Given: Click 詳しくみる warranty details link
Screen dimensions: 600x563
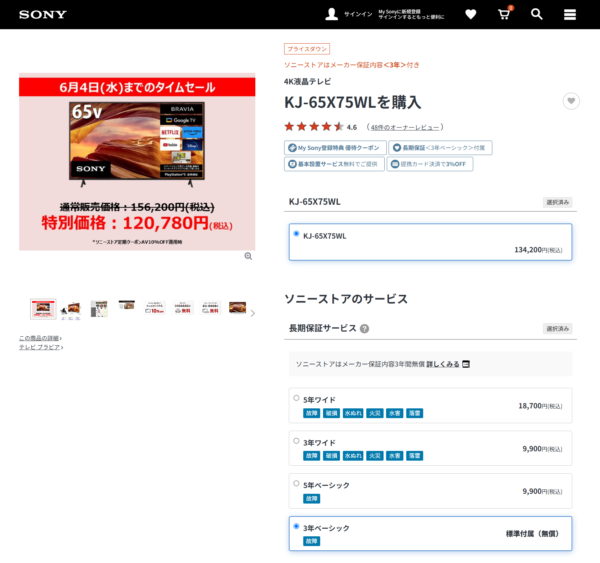Looking at the screenshot, I should [x=443, y=364].
